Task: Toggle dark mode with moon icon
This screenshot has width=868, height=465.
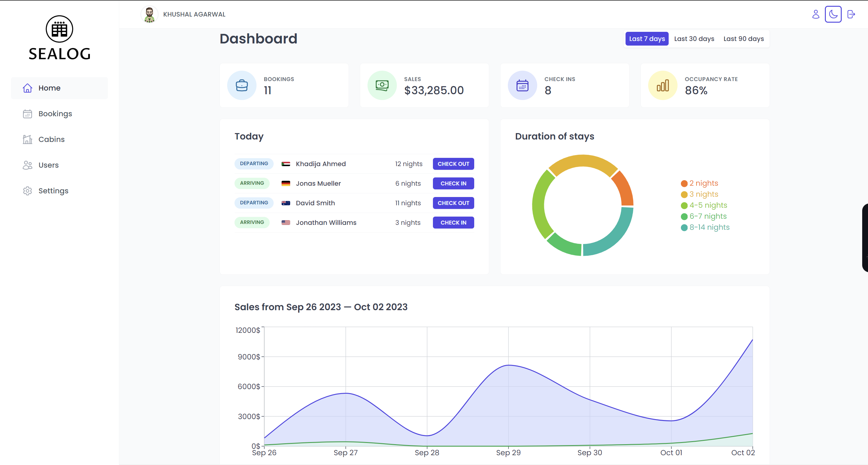Action: [833, 14]
